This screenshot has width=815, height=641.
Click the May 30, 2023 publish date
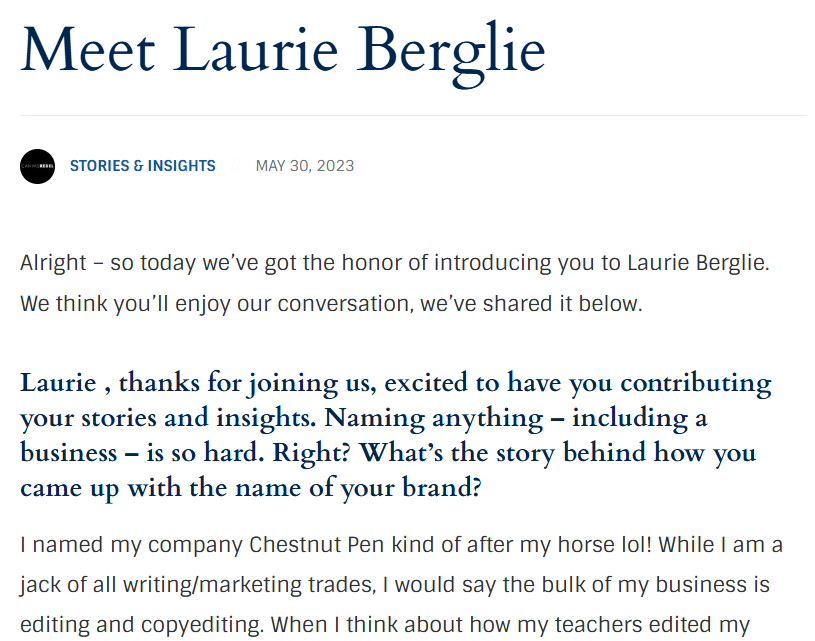(x=304, y=166)
